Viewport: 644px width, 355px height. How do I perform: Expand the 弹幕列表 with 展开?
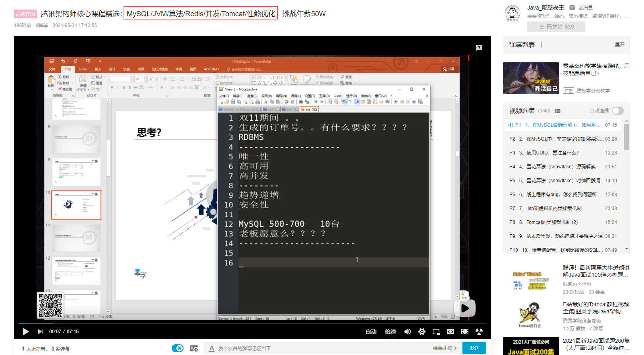click(620, 45)
